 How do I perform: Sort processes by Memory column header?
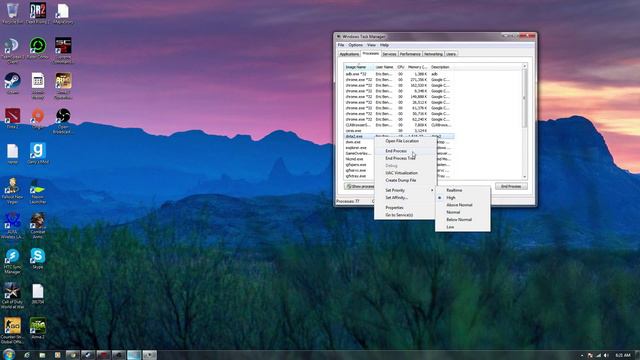417,67
